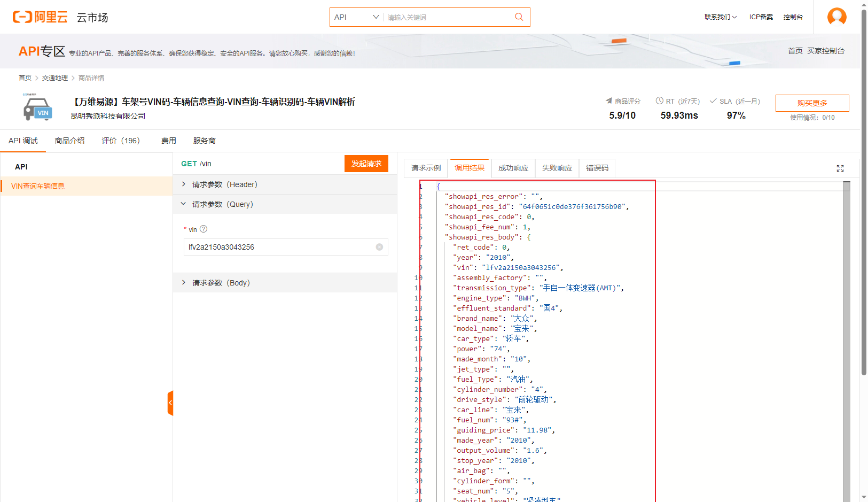Click the RT clock icon

pyautogui.click(x=660, y=101)
